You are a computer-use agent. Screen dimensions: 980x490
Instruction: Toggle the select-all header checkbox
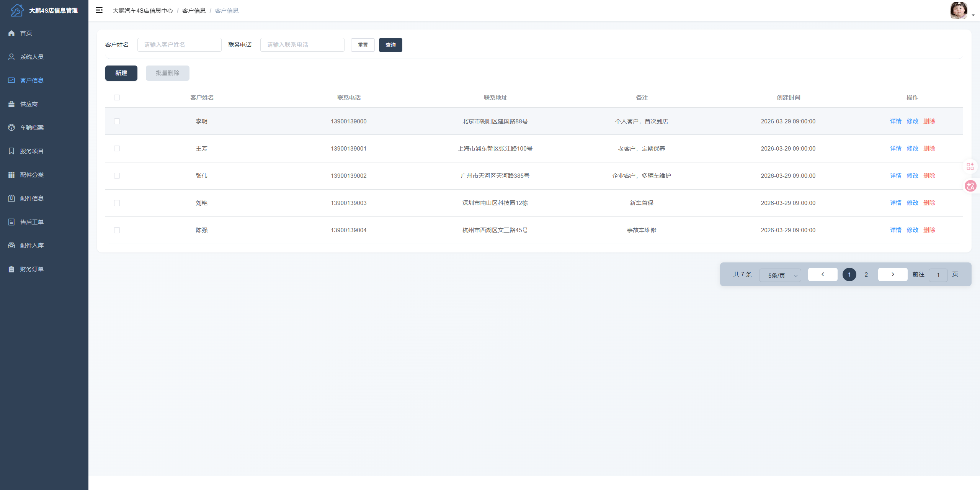117,98
